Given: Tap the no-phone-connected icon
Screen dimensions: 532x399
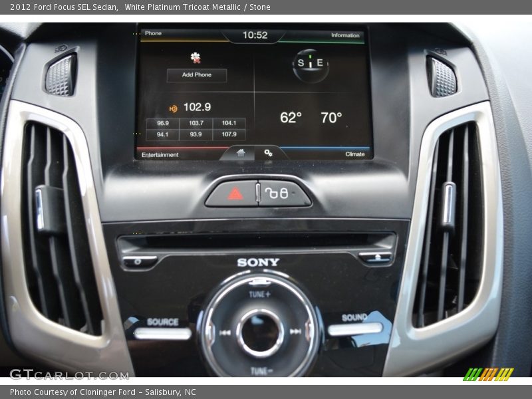Looking at the screenshot, I should point(196,58).
